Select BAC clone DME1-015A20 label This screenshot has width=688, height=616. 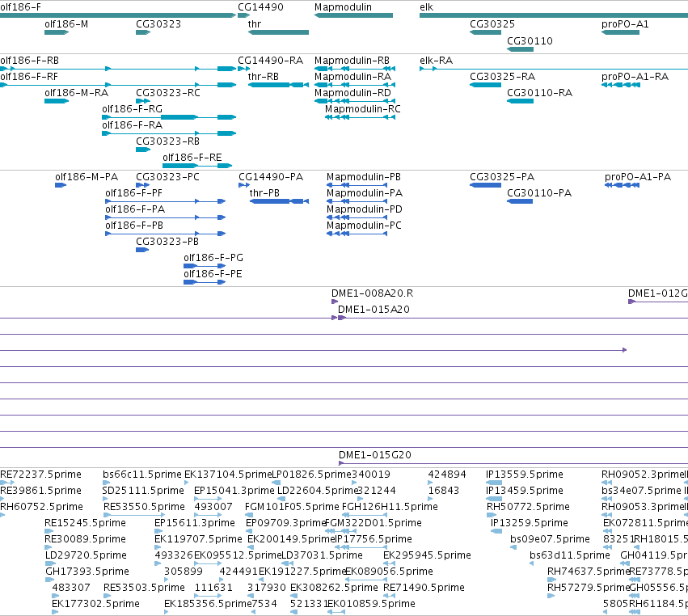[374, 310]
